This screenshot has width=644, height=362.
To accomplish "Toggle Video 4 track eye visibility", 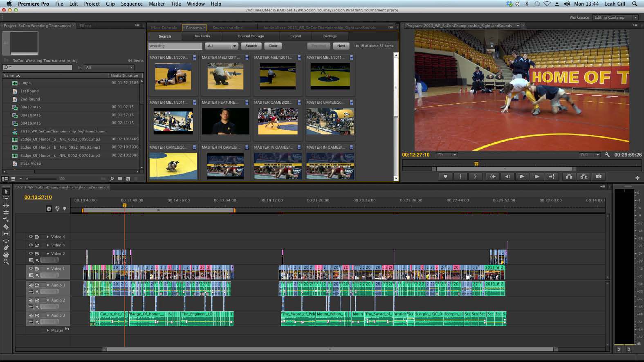I will point(31,237).
